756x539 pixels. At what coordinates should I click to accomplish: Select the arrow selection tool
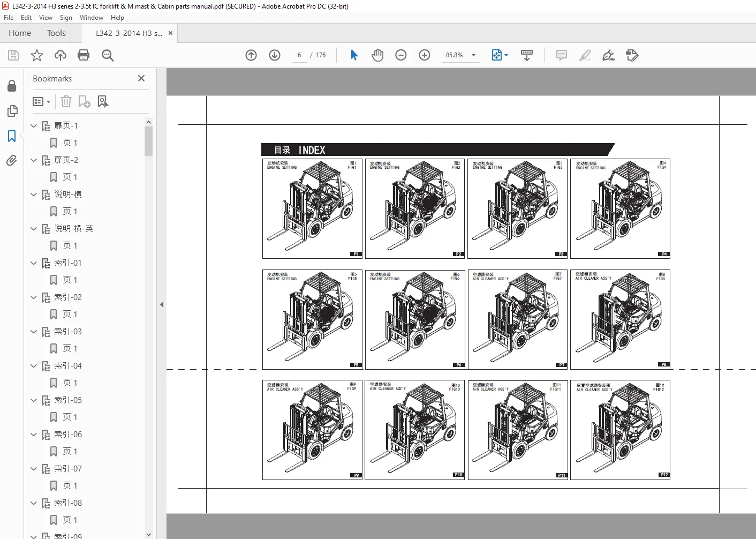tap(354, 55)
